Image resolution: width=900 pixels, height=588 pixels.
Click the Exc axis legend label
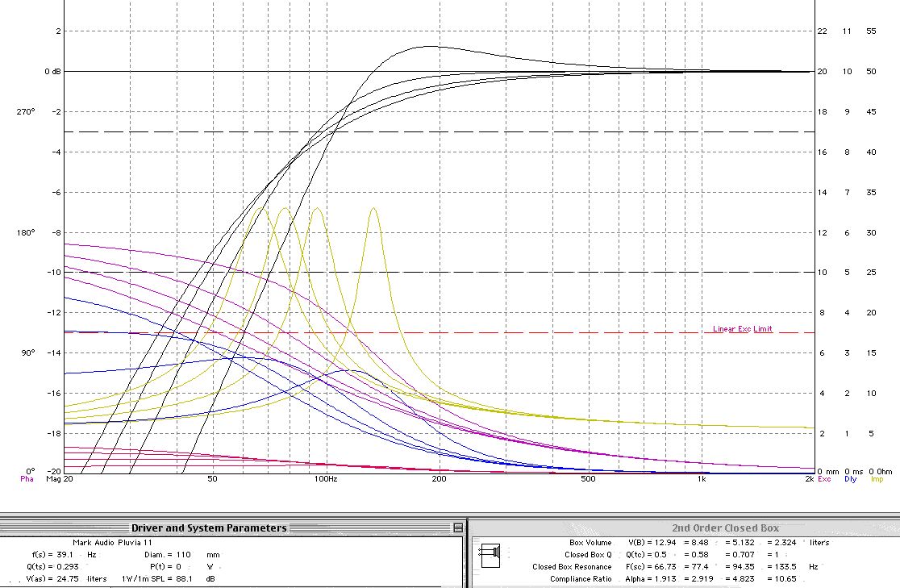tap(824, 479)
